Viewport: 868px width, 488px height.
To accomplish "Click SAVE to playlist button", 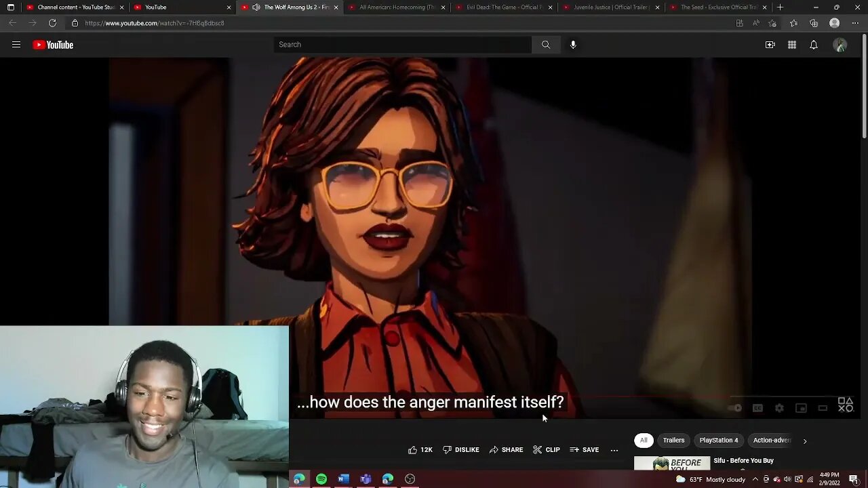I will pos(584,450).
